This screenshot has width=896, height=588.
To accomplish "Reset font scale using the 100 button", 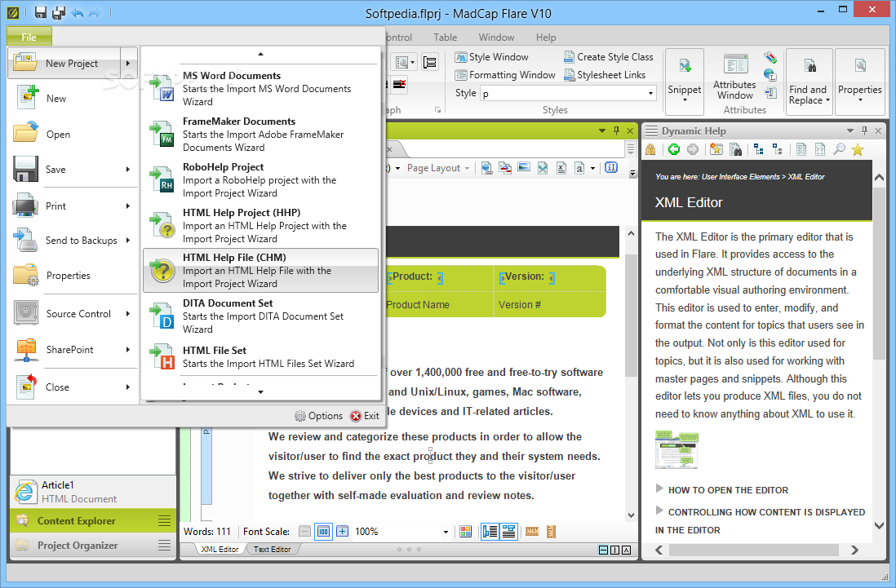I will click(323, 532).
